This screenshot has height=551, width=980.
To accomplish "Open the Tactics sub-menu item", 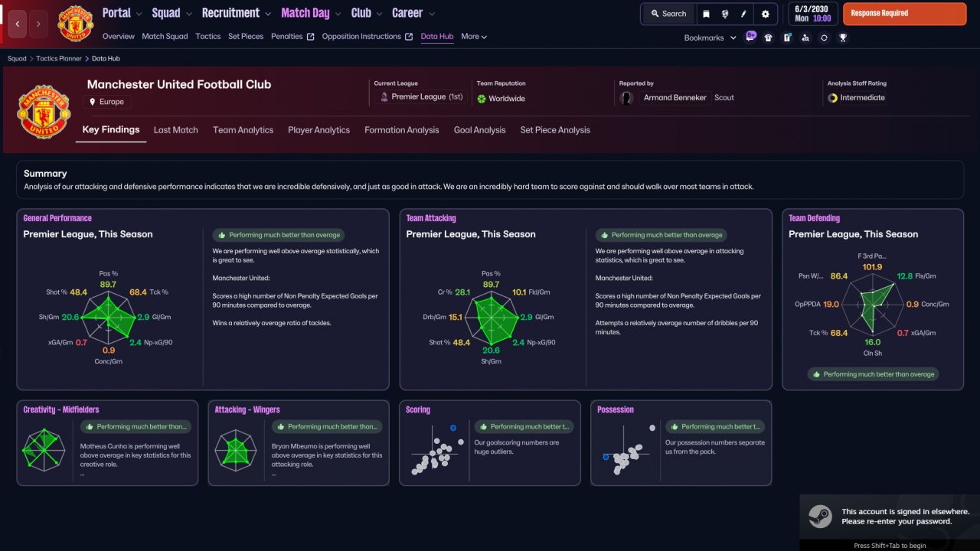I will click(208, 37).
